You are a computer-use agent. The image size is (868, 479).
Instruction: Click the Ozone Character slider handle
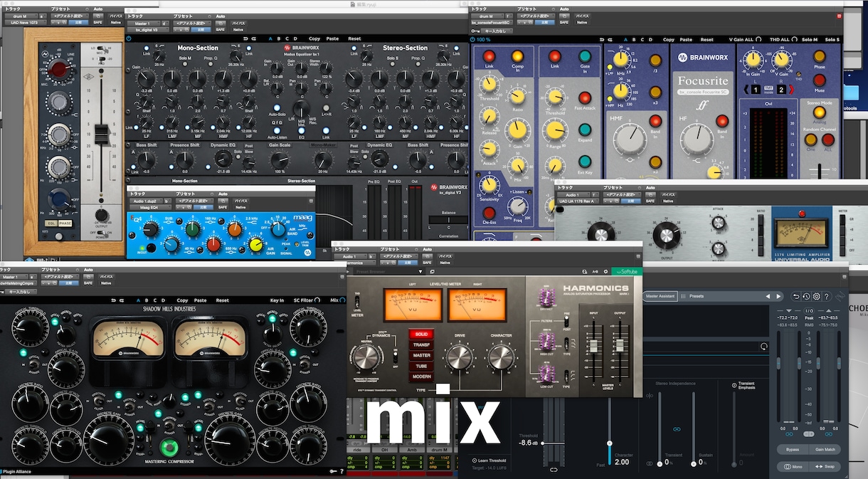[610, 443]
